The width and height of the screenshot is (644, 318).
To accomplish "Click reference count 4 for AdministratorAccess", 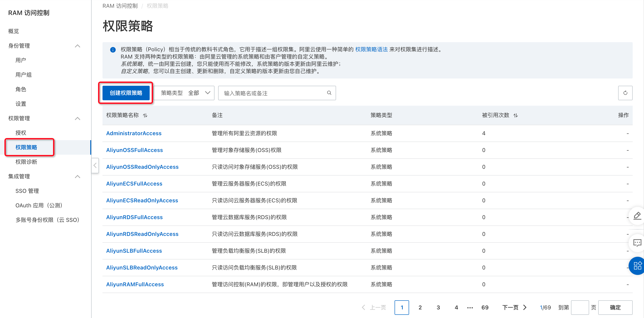I will pyautogui.click(x=484, y=133).
